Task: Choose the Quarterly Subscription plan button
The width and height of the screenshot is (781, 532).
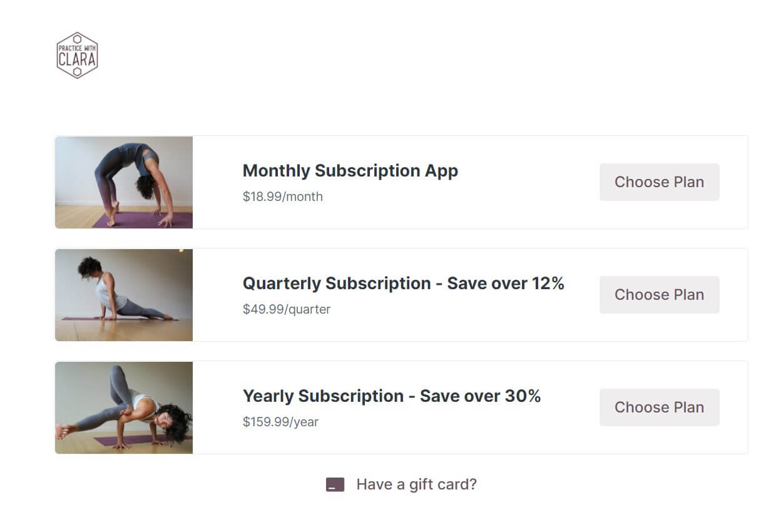Action: click(x=660, y=295)
